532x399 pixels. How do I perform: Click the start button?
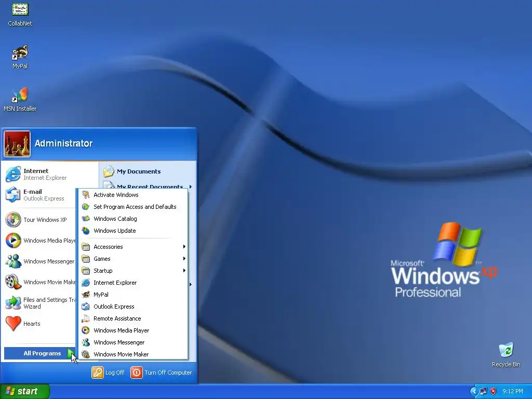tap(24, 391)
